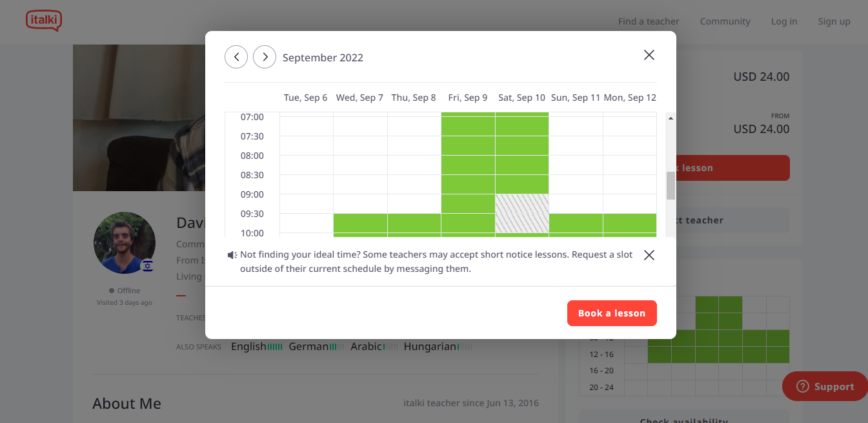Select Mon, Sep 12 09:30 time slot
The image size is (868, 423).
click(x=630, y=223)
